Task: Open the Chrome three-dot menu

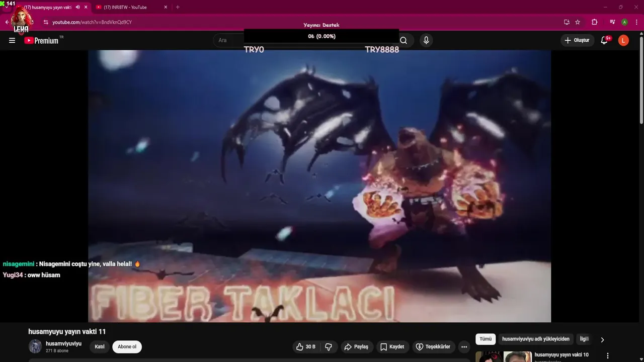Action: [x=636, y=22]
